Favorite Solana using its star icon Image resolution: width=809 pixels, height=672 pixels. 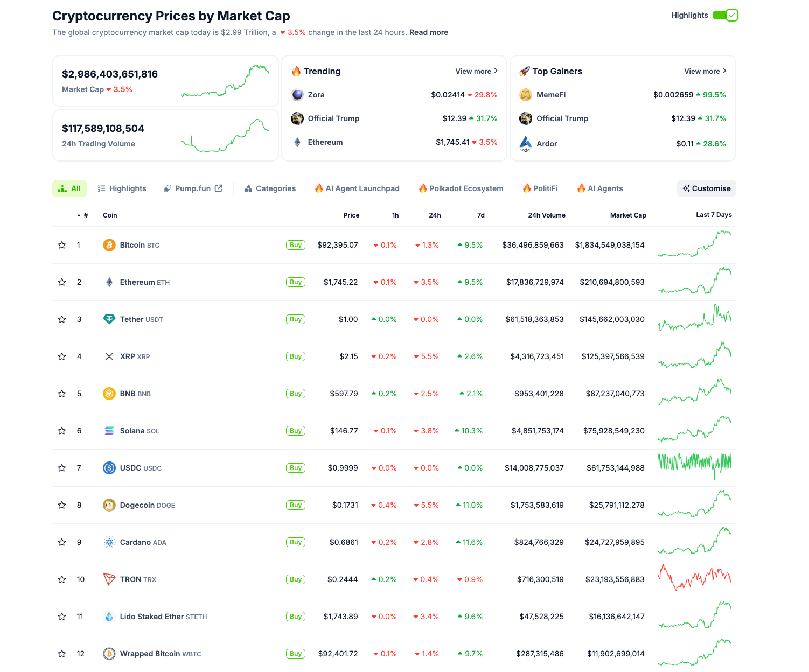coord(61,431)
